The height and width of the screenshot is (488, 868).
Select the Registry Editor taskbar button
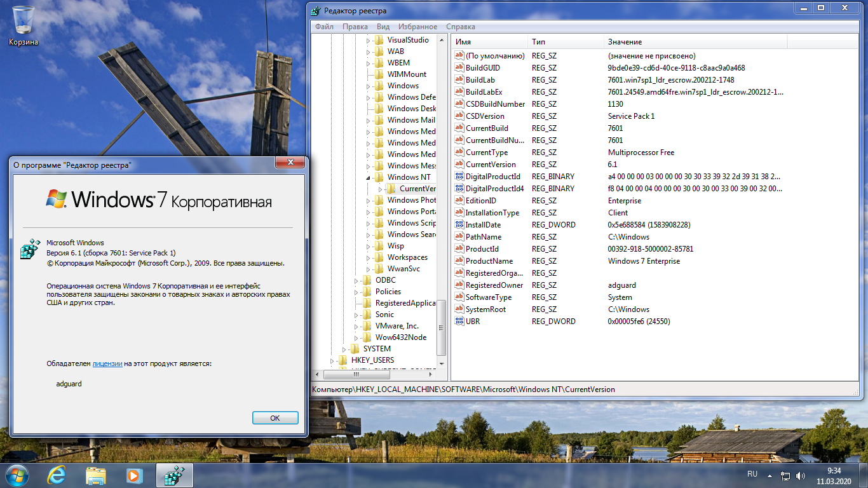point(174,475)
